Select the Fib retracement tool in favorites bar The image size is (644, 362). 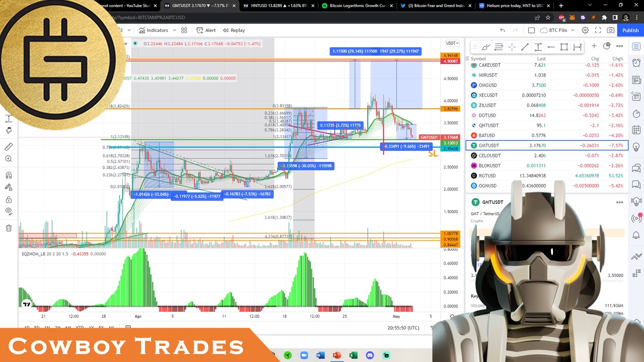click(x=499, y=47)
